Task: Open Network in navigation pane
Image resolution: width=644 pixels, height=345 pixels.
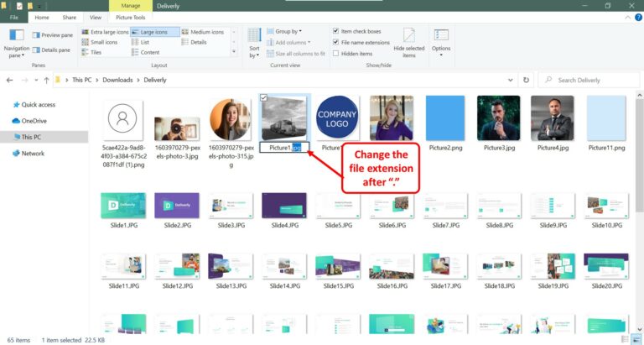Action: tap(29, 153)
